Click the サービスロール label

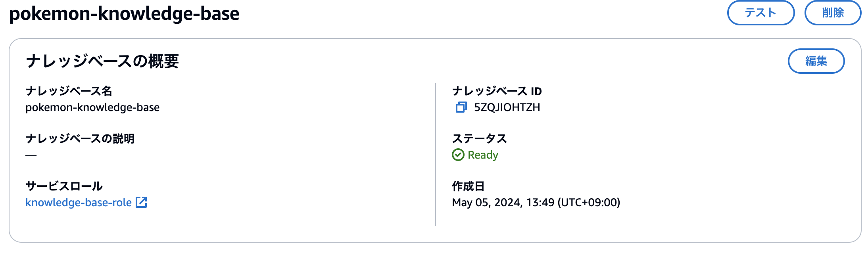pyautogui.click(x=64, y=186)
